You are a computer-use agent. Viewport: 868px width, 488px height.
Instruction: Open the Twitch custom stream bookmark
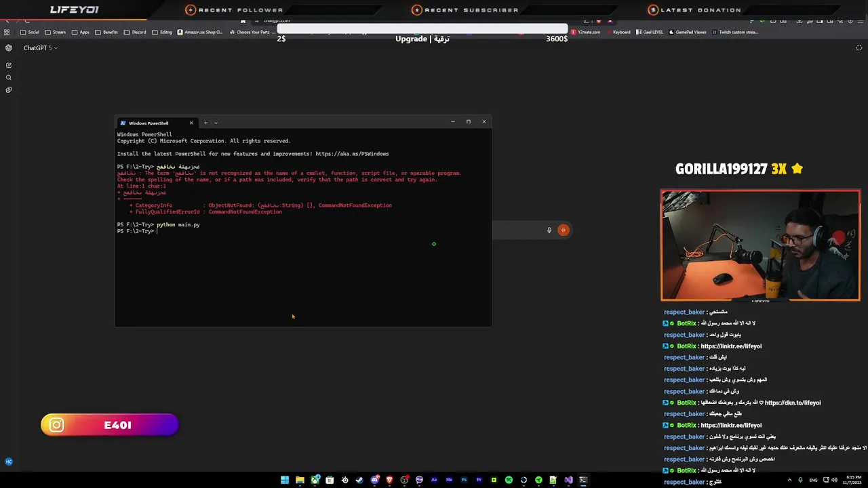[x=735, y=32]
